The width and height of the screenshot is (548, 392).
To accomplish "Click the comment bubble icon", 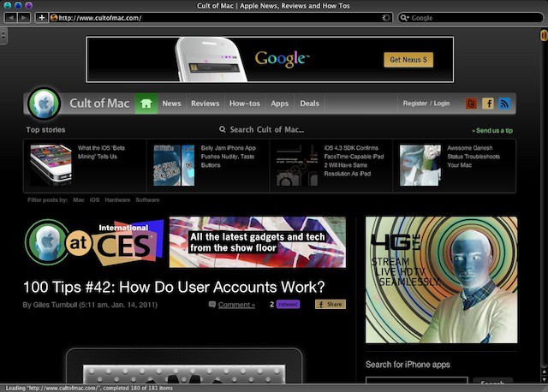I will 211,305.
